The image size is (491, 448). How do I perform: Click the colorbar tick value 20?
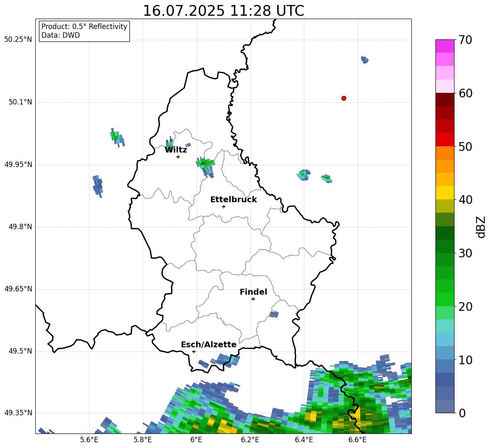(x=465, y=306)
